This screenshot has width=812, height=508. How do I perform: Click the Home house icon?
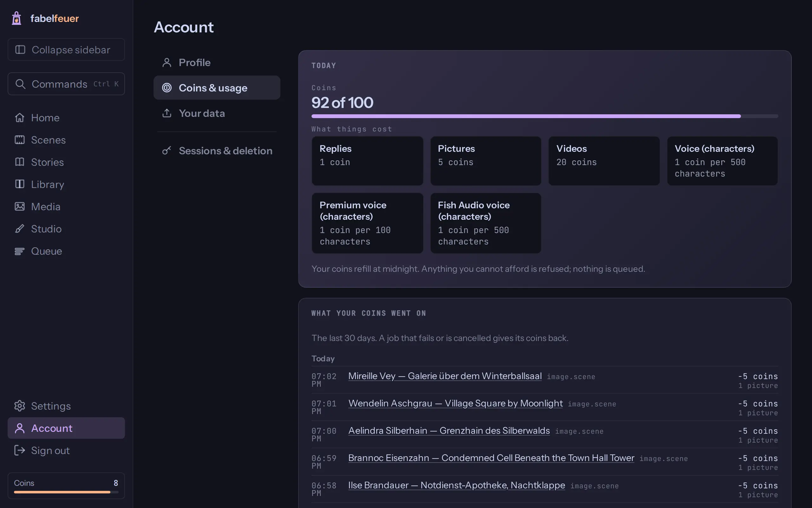(19, 117)
